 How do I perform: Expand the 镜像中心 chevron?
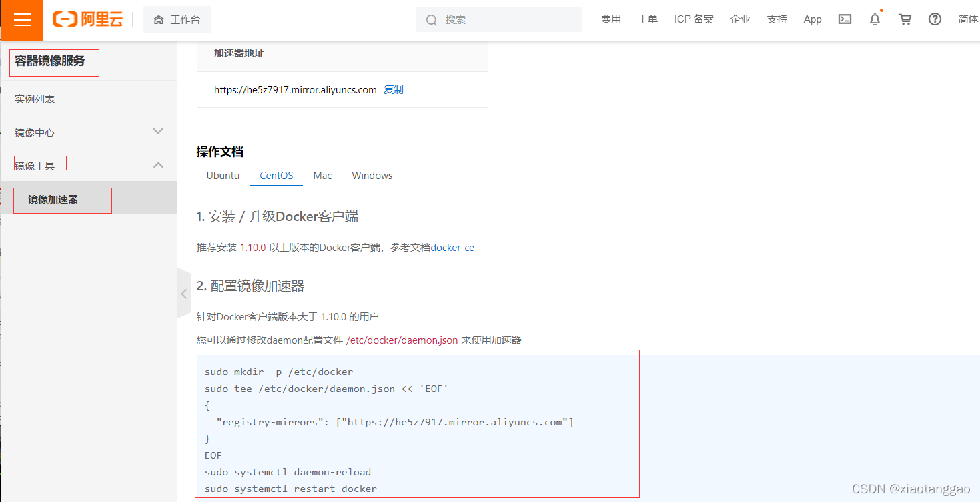pos(158,131)
